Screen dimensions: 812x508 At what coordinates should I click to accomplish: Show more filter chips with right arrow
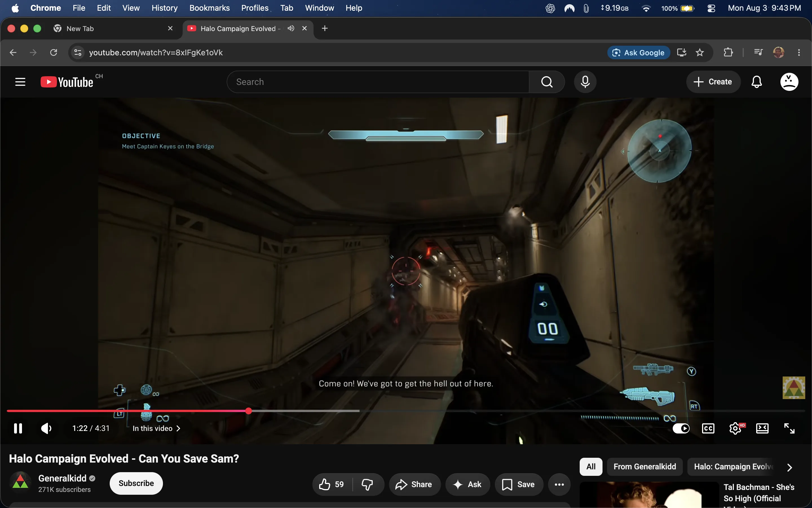(789, 467)
